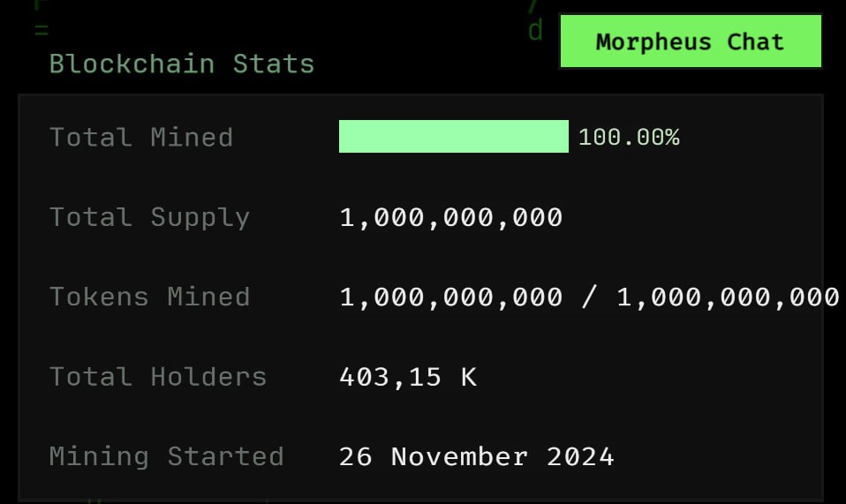Click the Tokens Mined label
Screen dimensions: 846x504
[x=149, y=297]
